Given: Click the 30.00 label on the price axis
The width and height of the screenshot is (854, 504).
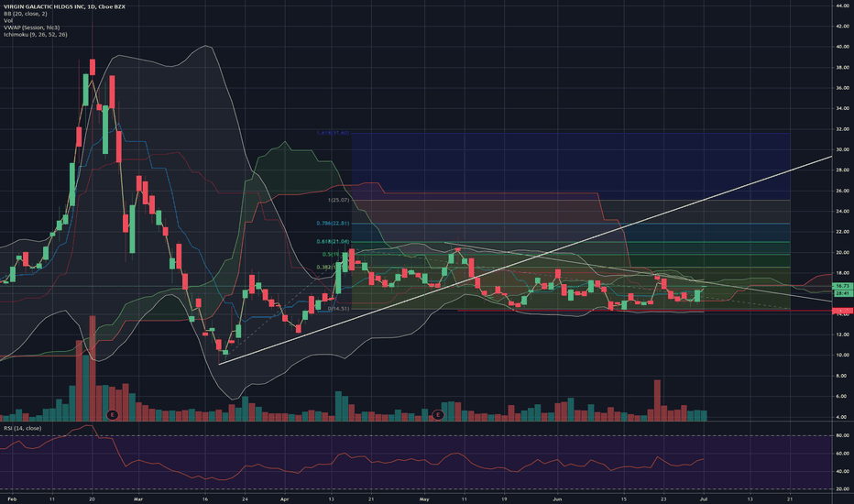Looking at the screenshot, I should point(842,150).
